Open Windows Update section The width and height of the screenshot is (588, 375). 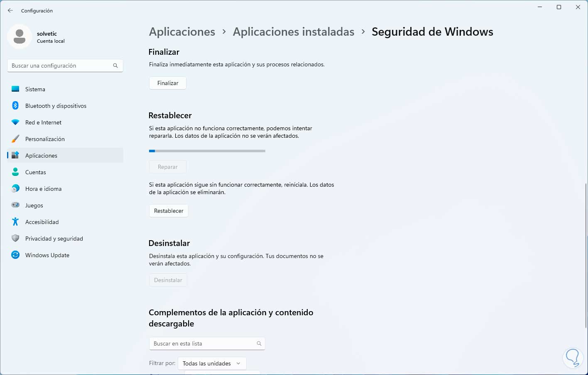click(x=65, y=255)
